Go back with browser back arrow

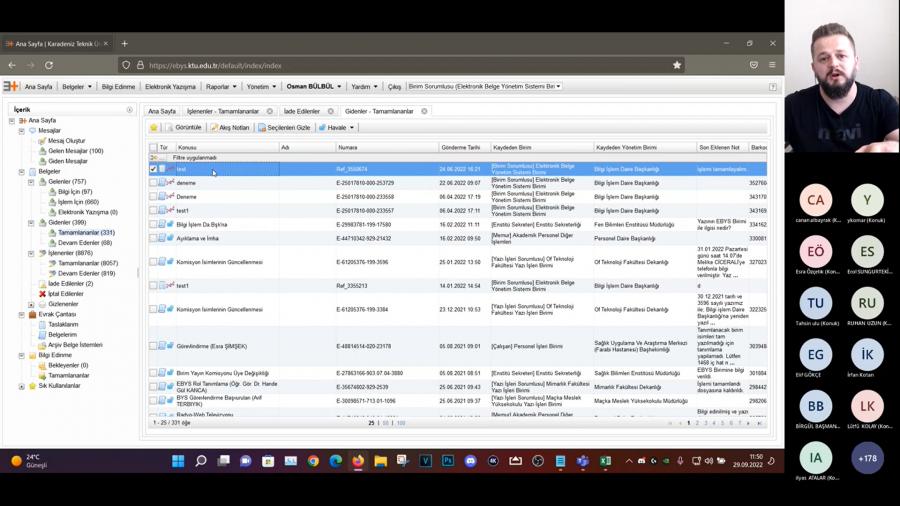point(12,65)
